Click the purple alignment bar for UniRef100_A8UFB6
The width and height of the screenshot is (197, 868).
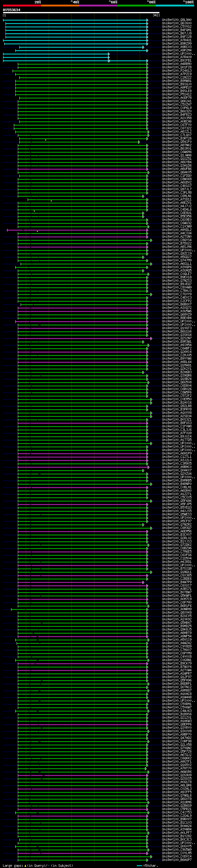coord(83,169)
